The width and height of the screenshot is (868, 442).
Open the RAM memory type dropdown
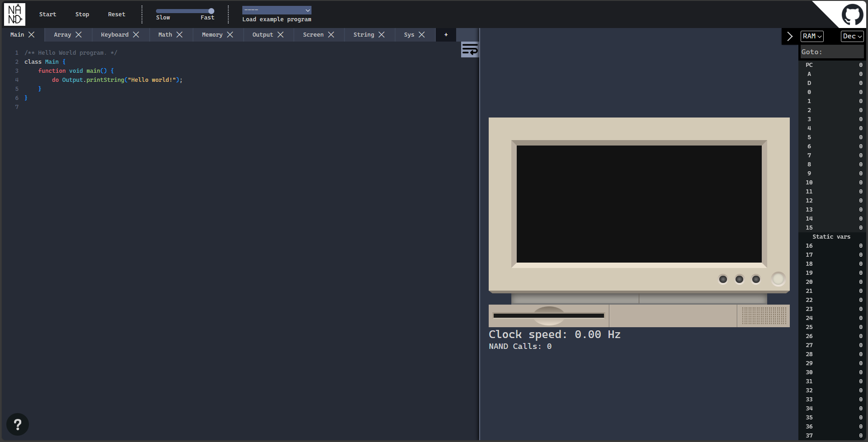tap(812, 36)
